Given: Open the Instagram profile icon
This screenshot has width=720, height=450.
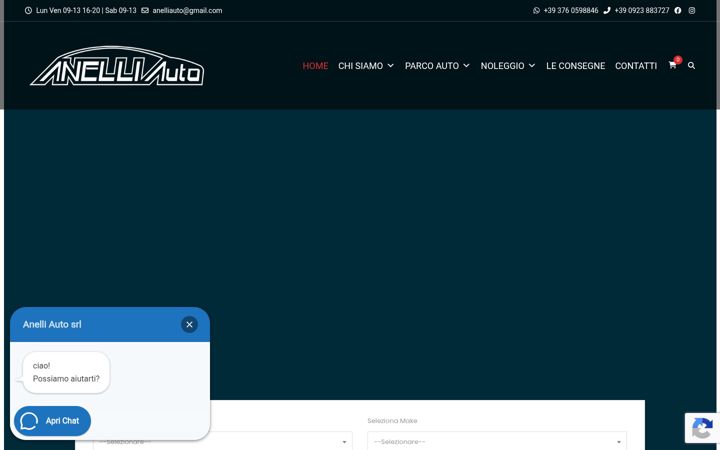Looking at the screenshot, I should [692, 11].
